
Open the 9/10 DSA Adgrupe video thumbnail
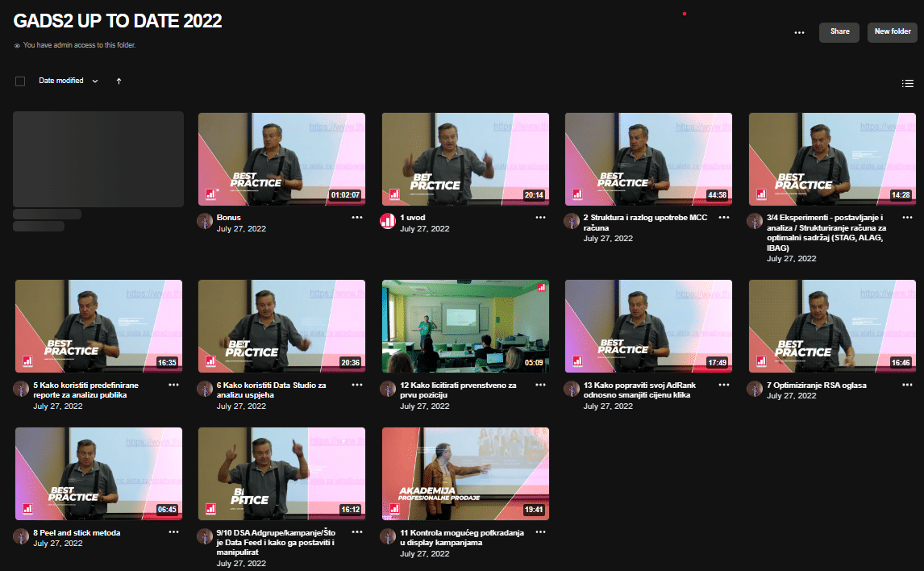tap(281, 473)
